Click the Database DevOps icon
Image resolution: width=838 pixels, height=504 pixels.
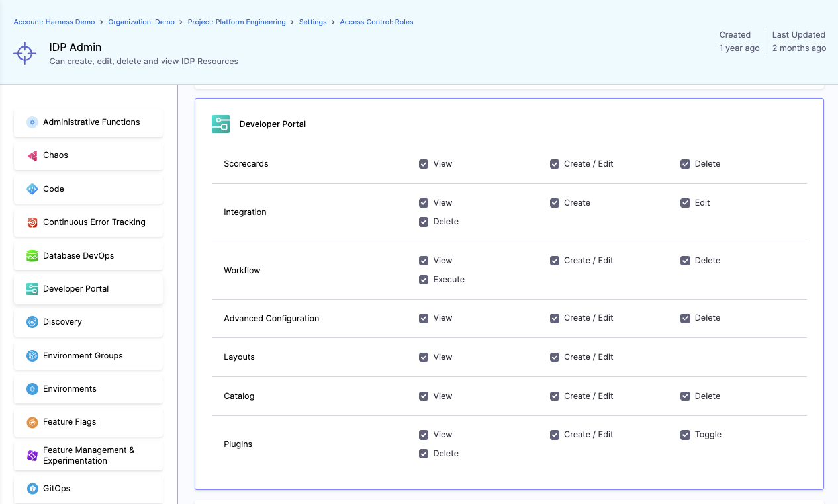32,256
